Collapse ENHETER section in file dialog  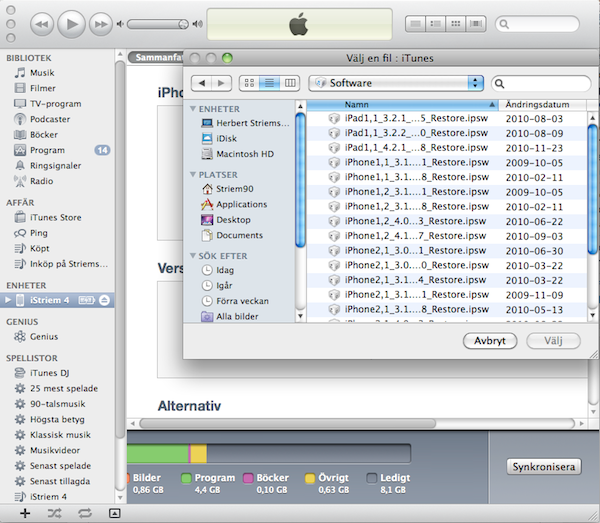pos(193,109)
